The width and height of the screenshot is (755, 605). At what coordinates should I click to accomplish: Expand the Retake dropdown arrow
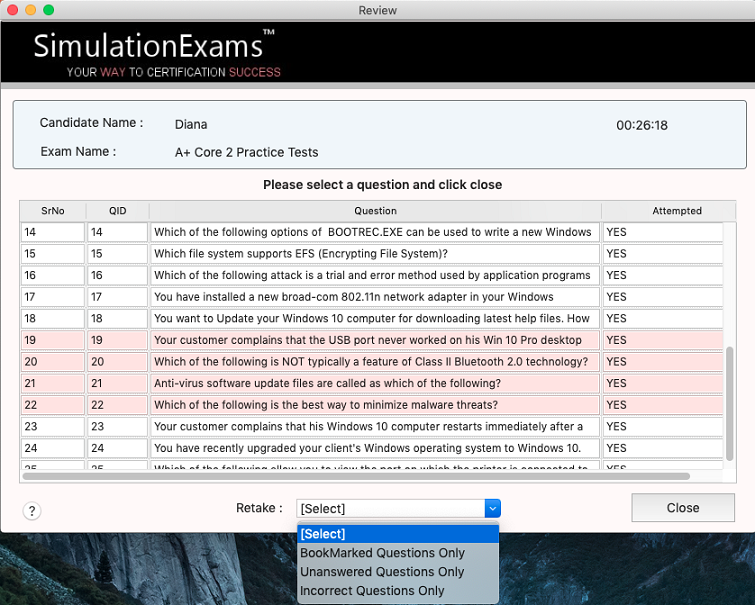(493, 508)
